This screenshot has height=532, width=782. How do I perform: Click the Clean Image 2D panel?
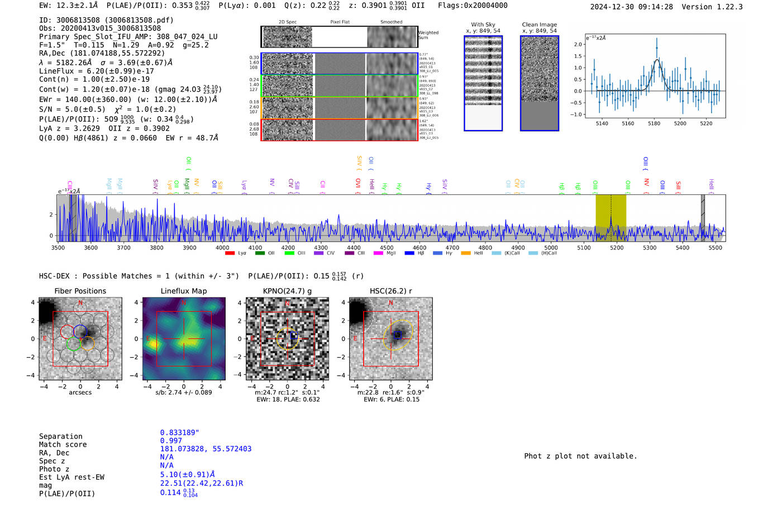click(x=540, y=83)
